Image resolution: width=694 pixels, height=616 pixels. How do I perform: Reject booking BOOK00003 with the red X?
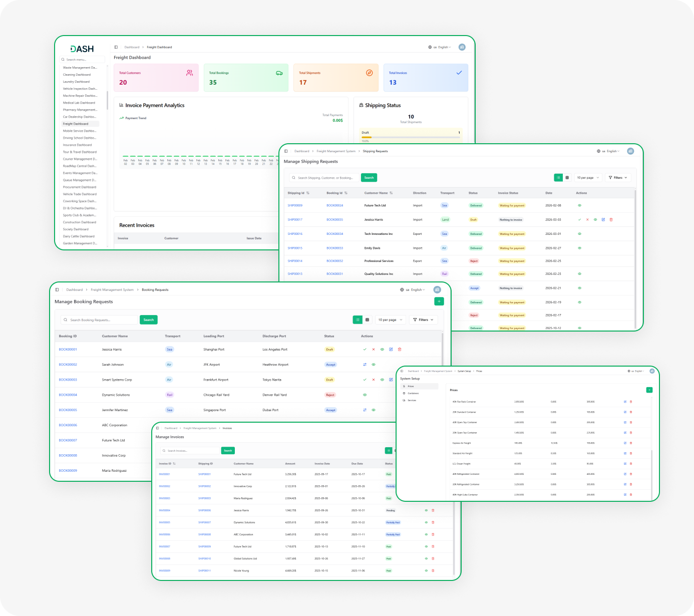374,380
